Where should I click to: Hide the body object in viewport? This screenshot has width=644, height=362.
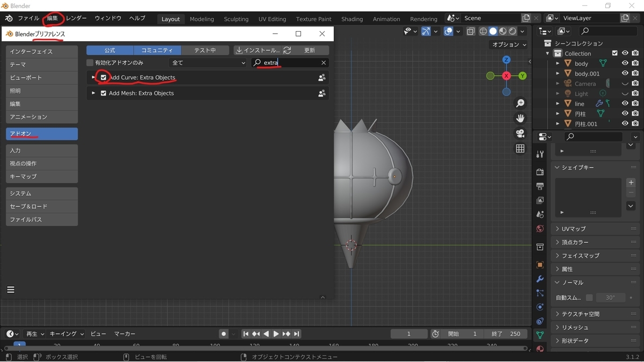(x=625, y=63)
